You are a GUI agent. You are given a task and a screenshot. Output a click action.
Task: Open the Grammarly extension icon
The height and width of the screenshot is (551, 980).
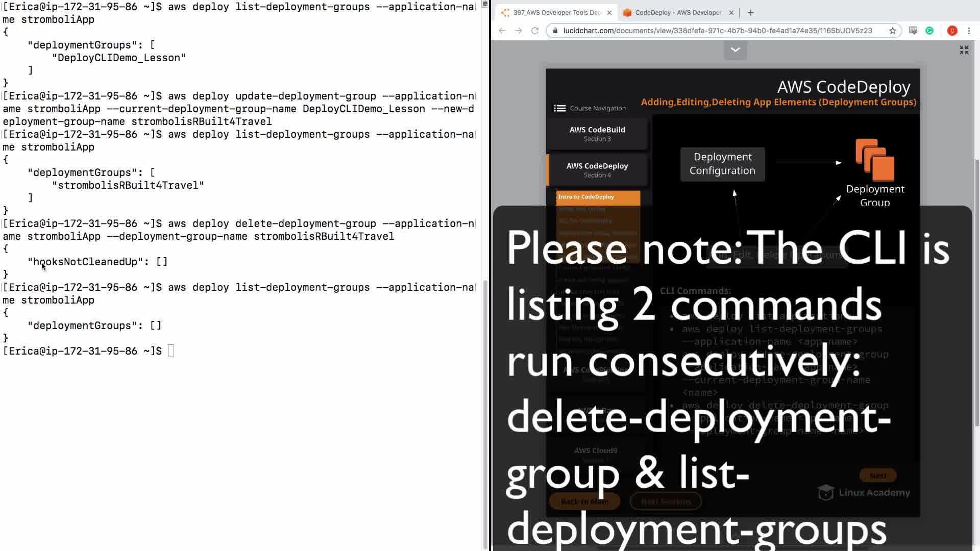tap(929, 31)
